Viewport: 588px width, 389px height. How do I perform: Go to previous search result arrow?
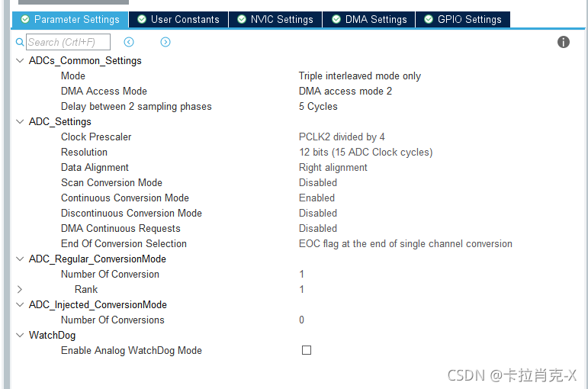129,42
